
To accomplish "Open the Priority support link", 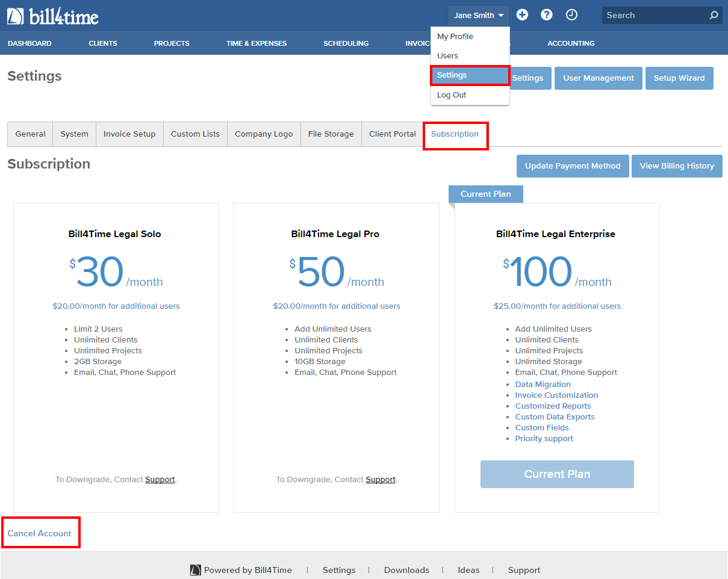I will [544, 439].
